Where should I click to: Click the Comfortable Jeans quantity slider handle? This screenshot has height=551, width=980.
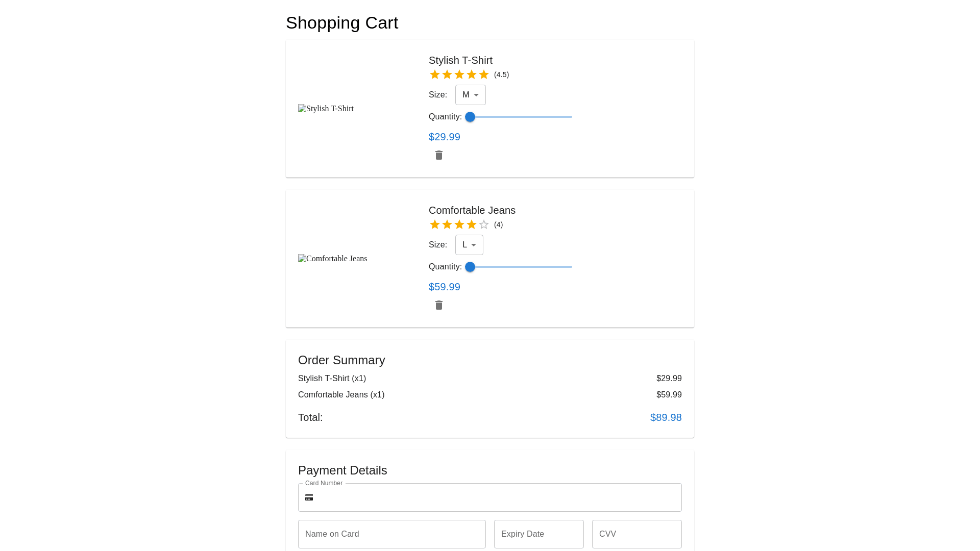470,267
